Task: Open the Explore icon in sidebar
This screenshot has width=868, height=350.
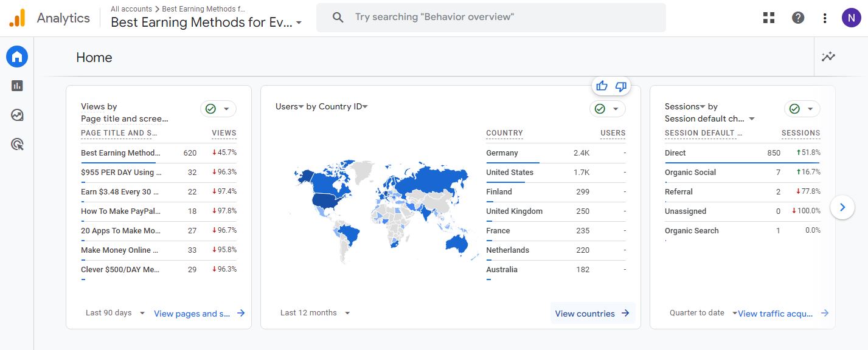Action: 17,115
